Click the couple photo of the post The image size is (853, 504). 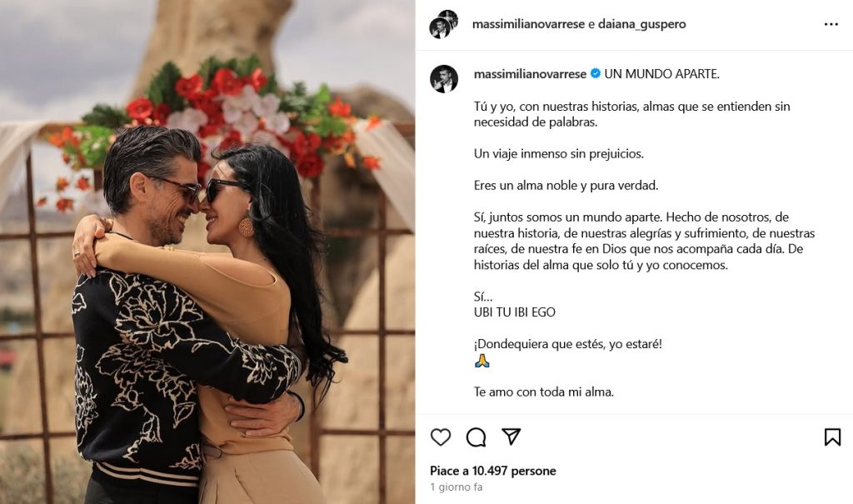207,252
